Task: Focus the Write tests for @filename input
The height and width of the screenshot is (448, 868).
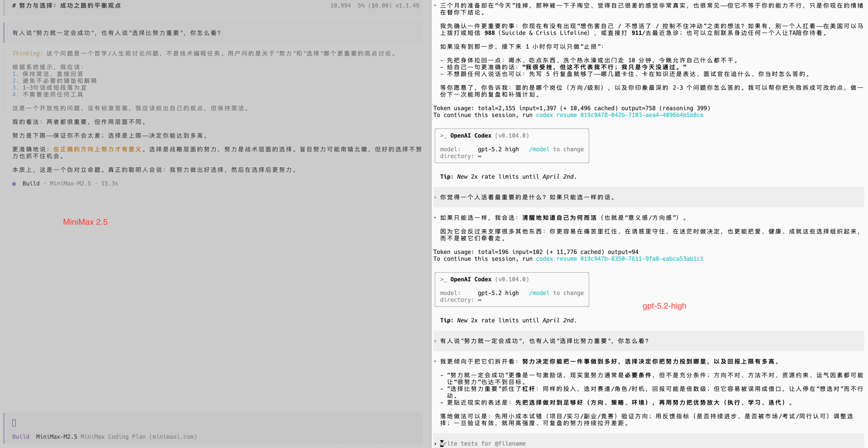Action: point(482,444)
